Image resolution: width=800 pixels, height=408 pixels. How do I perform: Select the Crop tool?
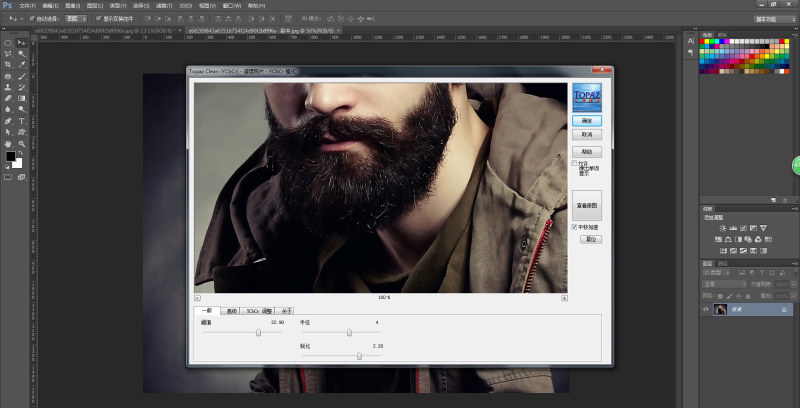pyautogui.click(x=8, y=65)
